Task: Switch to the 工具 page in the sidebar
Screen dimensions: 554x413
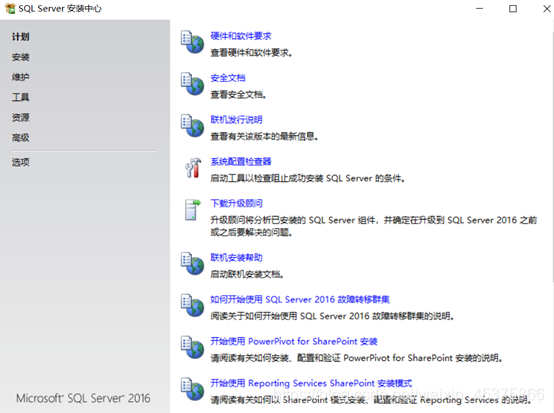Action: pyautogui.click(x=20, y=97)
